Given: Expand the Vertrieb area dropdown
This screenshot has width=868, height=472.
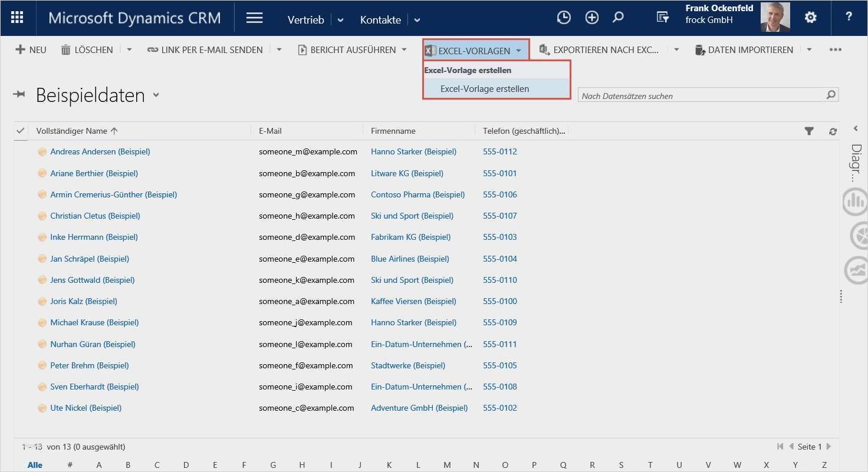Looking at the screenshot, I should [x=341, y=20].
